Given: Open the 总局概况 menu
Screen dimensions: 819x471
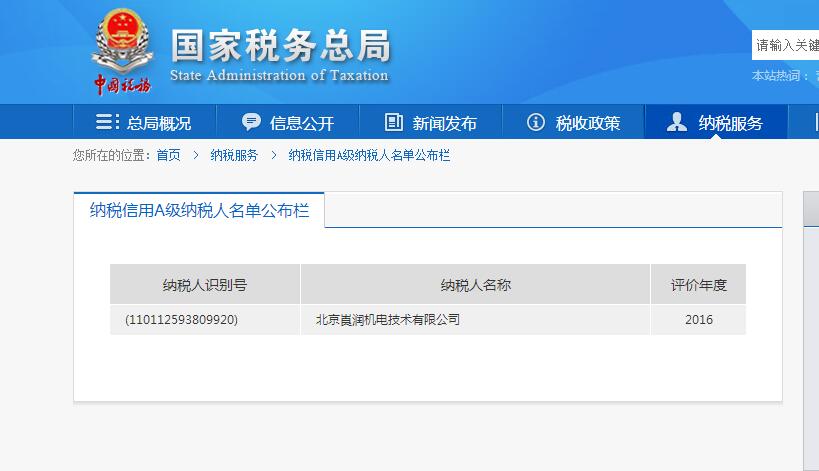Looking at the screenshot, I should click(x=145, y=122).
